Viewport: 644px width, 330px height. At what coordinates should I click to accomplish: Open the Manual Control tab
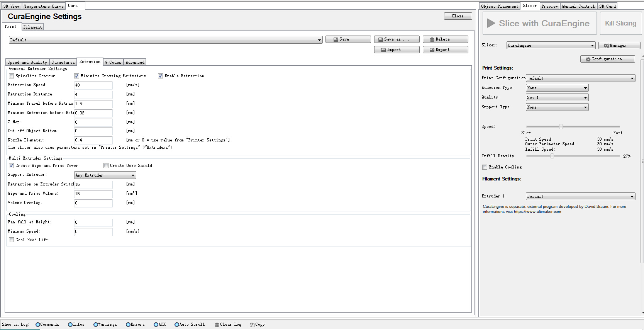tap(578, 6)
